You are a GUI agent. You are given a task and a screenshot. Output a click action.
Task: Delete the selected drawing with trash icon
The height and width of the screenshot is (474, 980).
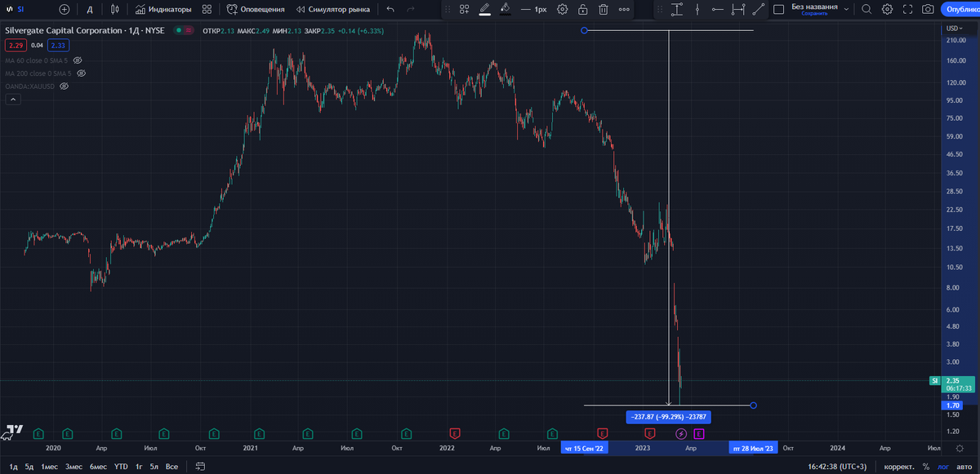604,9
